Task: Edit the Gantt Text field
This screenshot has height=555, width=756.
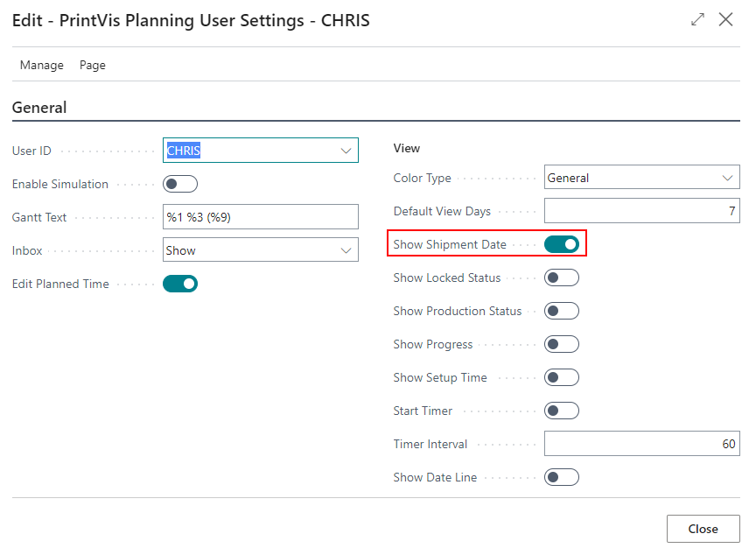Action: coord(261,217)
